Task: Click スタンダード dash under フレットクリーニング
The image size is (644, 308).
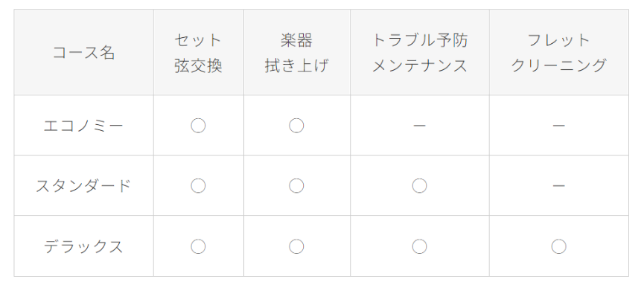Action: click(x=558, y=186)
